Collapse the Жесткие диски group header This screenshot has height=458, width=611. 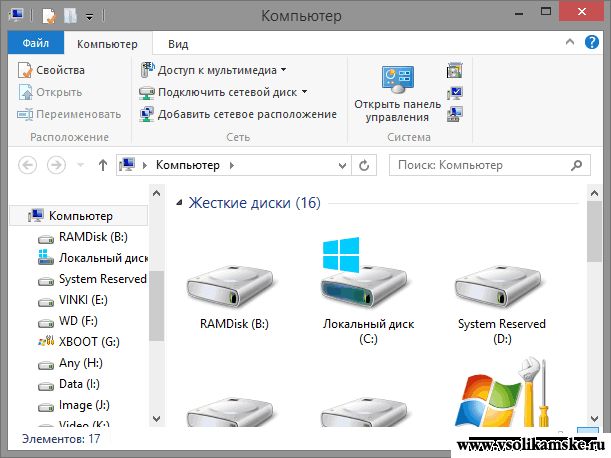[180, 203]
